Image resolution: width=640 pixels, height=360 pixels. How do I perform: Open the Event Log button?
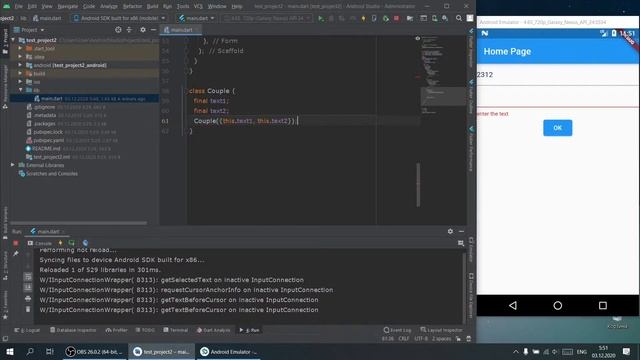click(397, 330)
